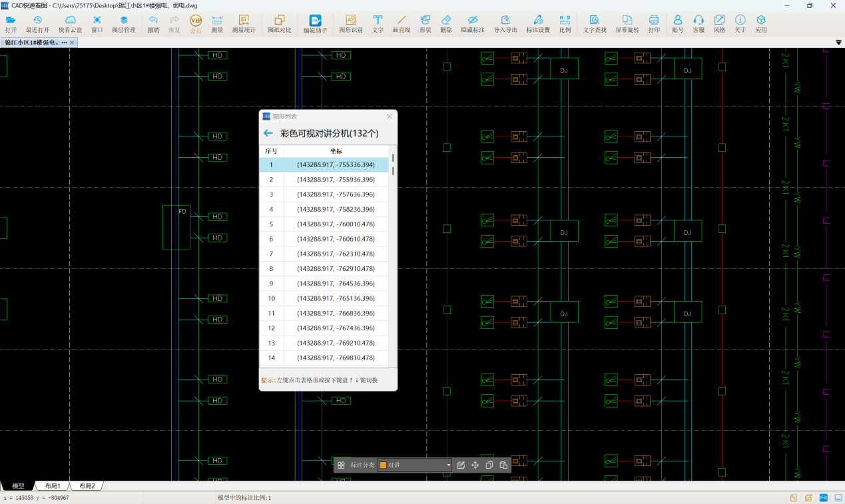Viewport: 845px width, 504px height.
Task: Select the 测量 measure tool
Action: point(217,24)
